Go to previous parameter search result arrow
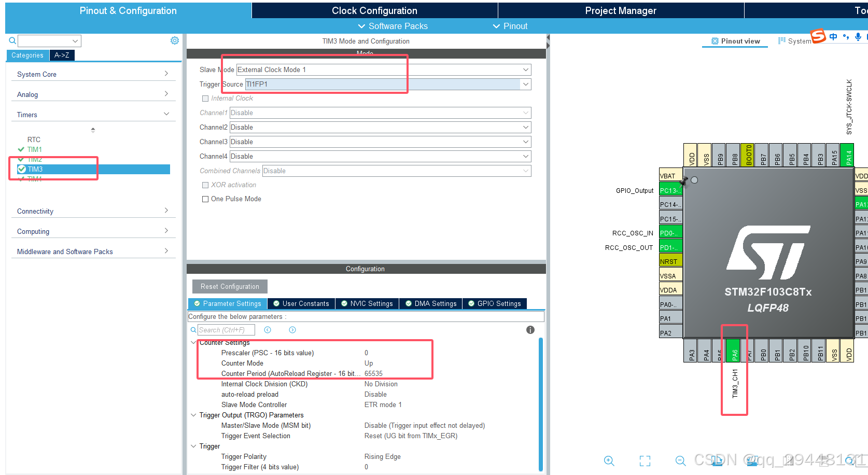Screen dimensions: 868x475 pos(268,330)
